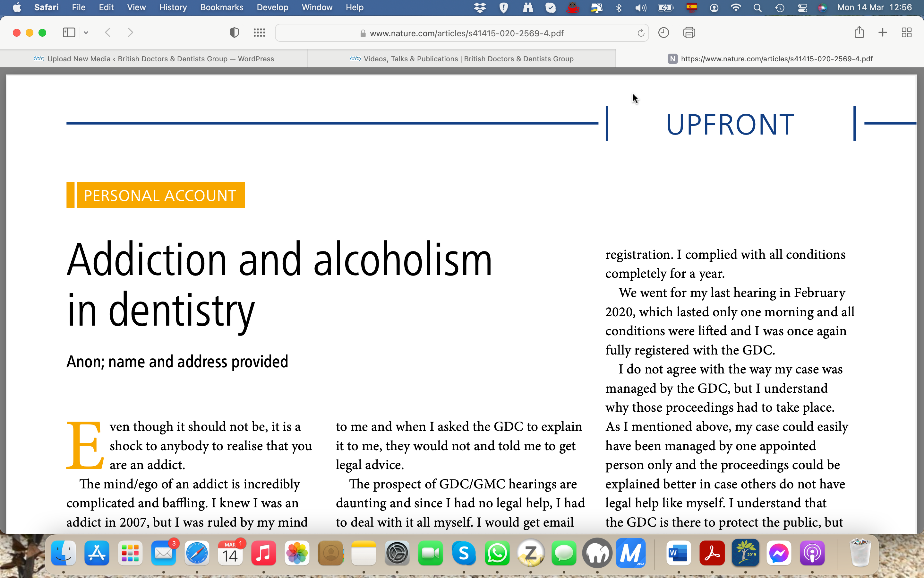This screenshot has height=578, width=924.
Task: Open Calendar in the Dock
Action: click(230, 553)
